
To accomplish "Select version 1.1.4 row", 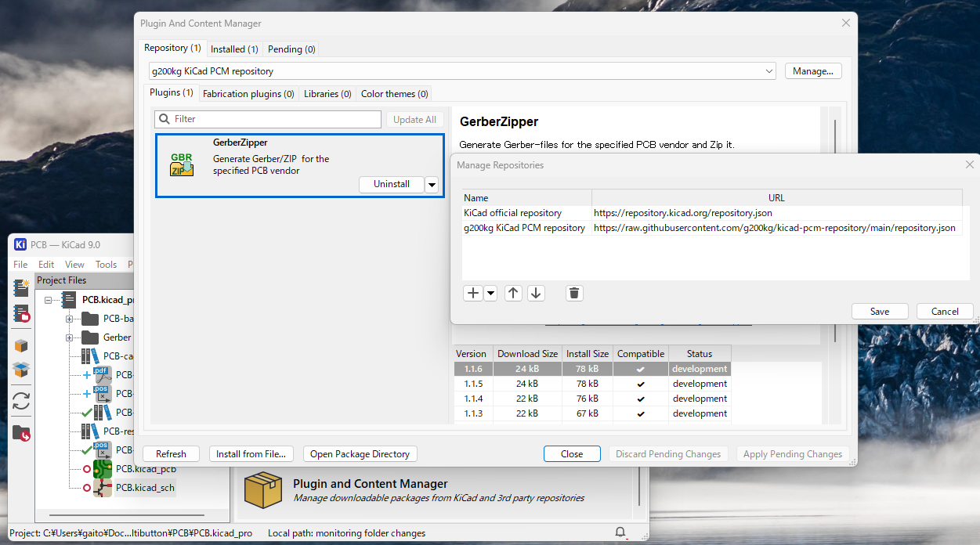I will 592,399.
